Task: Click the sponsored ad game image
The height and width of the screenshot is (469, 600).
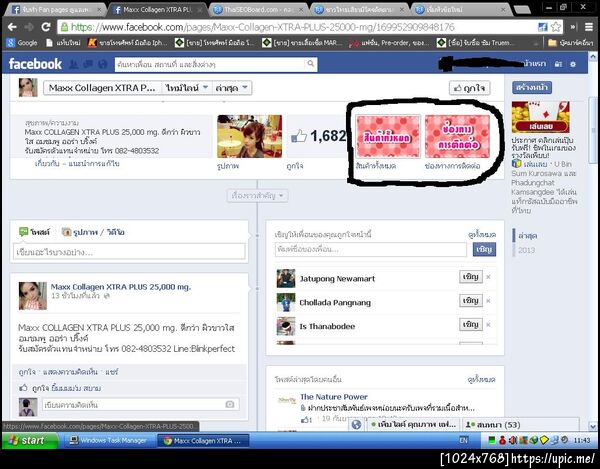Action: point(541,117)
